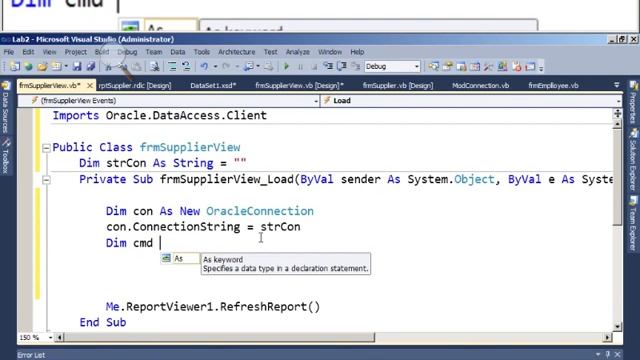
Task: Open the Add New Item dropdown arrow
Action: (x=66, y=66)
